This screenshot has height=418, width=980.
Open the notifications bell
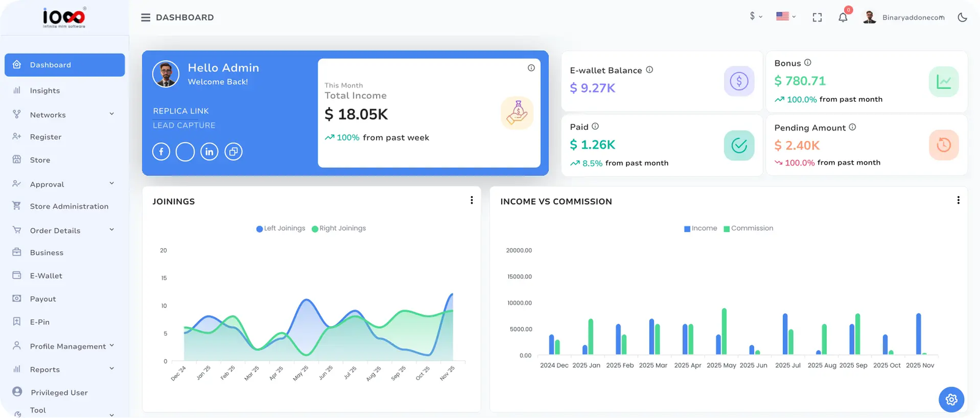843,17
